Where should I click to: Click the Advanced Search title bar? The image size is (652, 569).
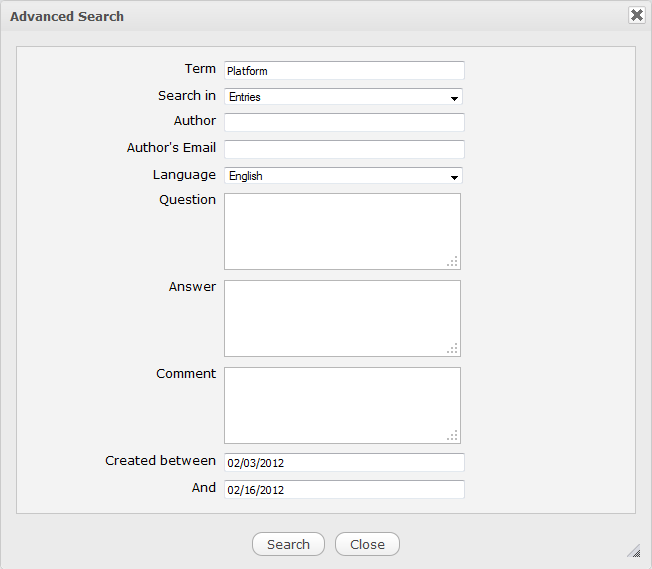(300, 16)
